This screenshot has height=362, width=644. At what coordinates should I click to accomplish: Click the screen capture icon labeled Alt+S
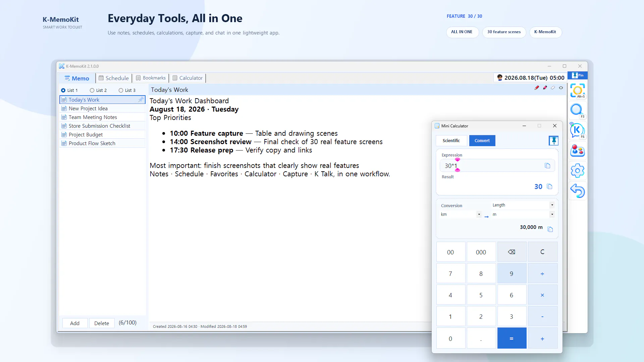tap(578, 90)
